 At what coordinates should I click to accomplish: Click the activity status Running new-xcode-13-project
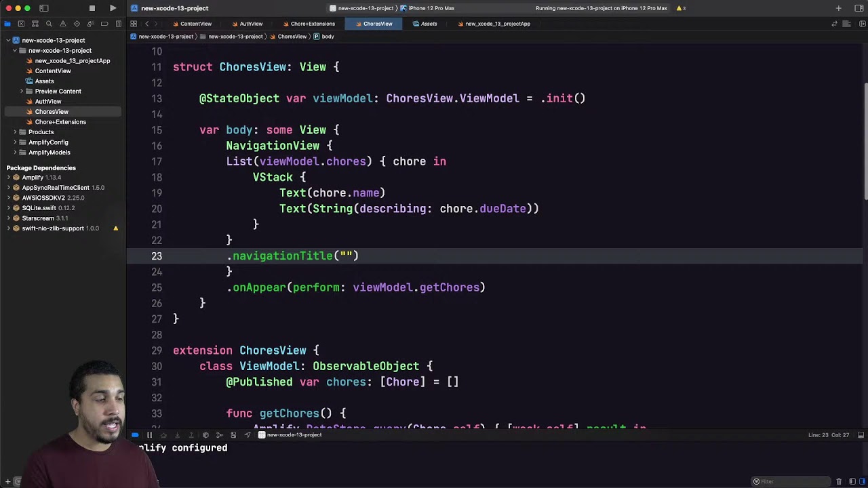pos(601,8)
